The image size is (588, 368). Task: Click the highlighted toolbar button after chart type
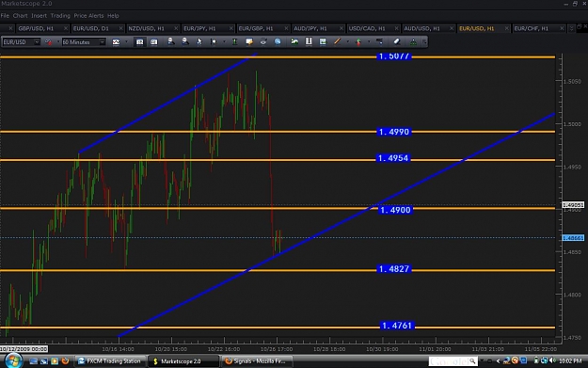tap(139, 42)
